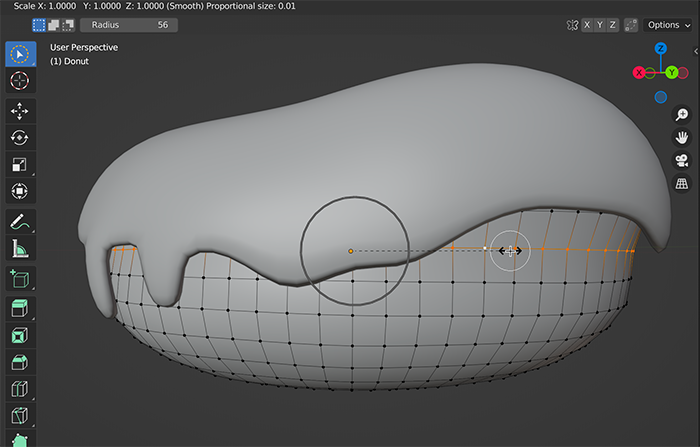This screenshot has width=700, height=447.
Task: Pick the Knife tool
Action: 20,415
